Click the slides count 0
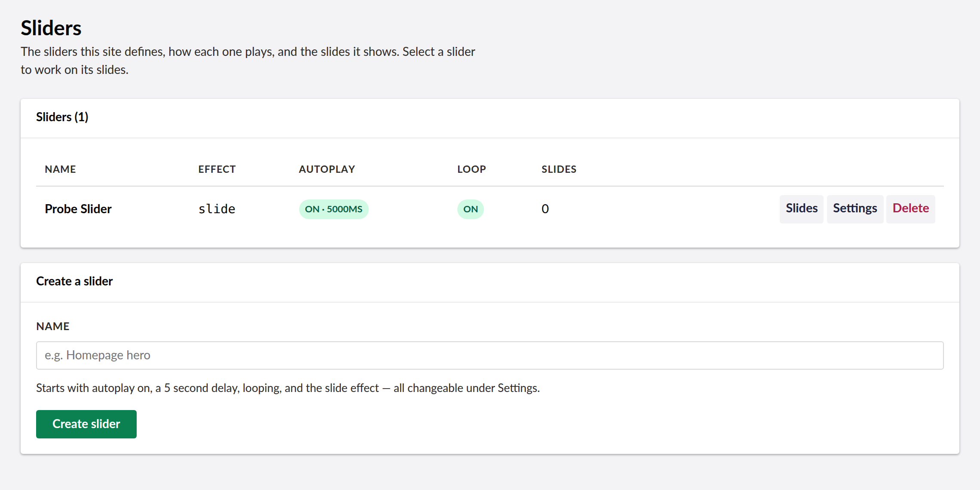980x490 pixels. pos(545,209)
